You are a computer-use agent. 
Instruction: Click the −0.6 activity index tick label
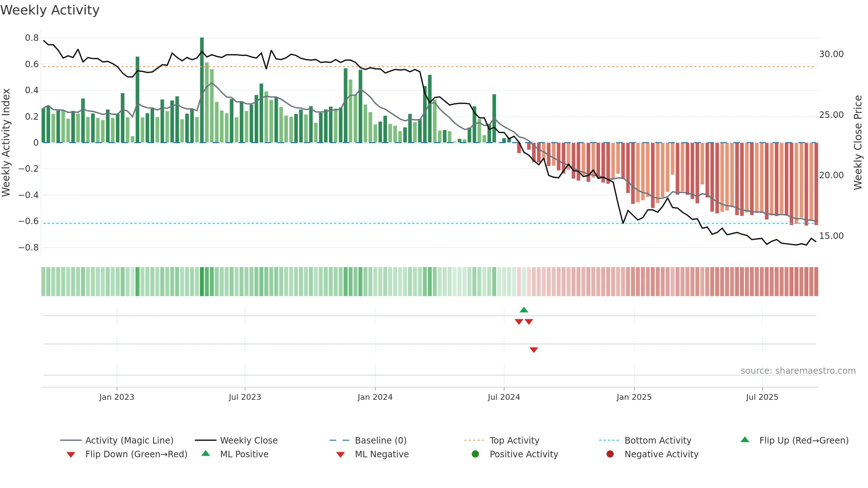tap(29, 221)
